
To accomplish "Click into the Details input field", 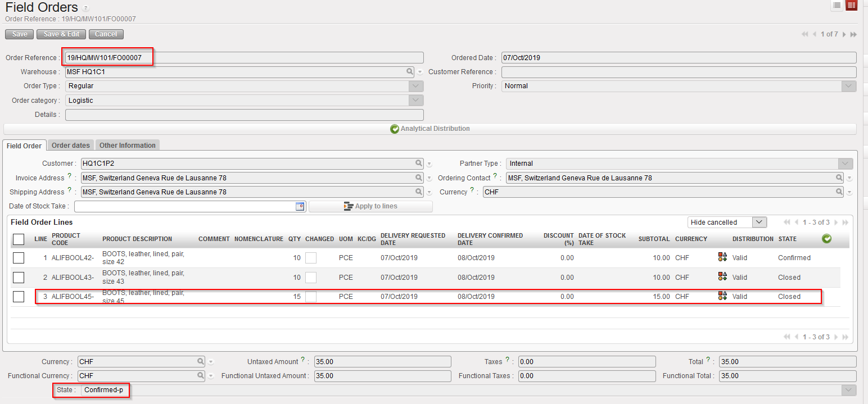I will pos(245,115).
